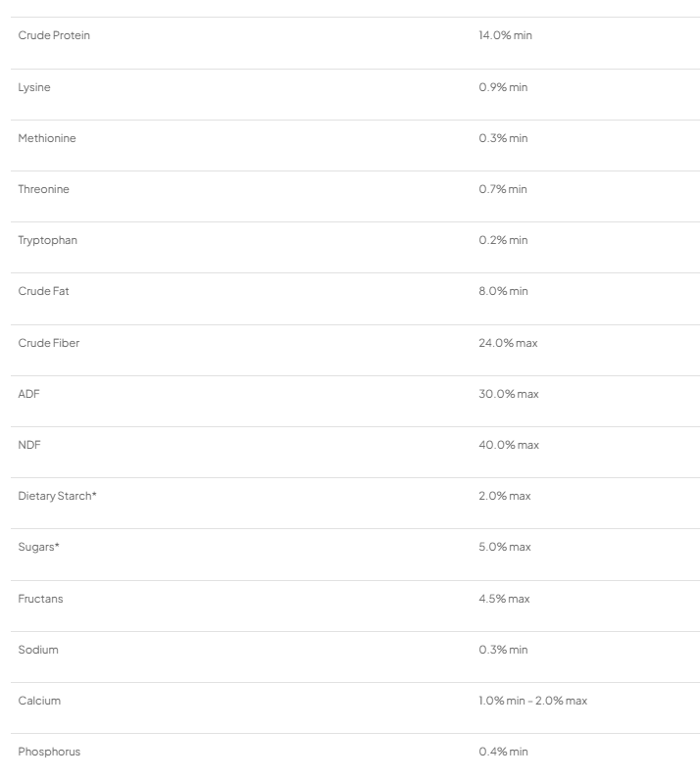Select the Tryptophan row label
Screen dimensions: 700x779
[47, 240]
